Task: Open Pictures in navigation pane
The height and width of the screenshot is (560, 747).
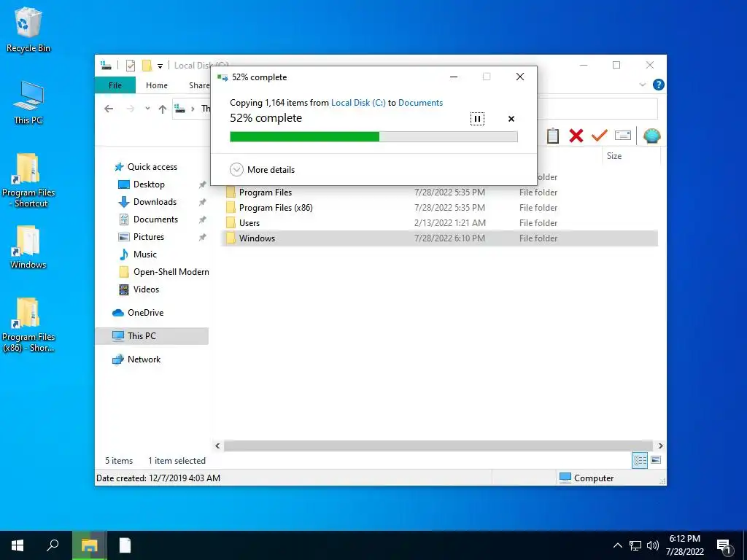Action: point(149,237)
